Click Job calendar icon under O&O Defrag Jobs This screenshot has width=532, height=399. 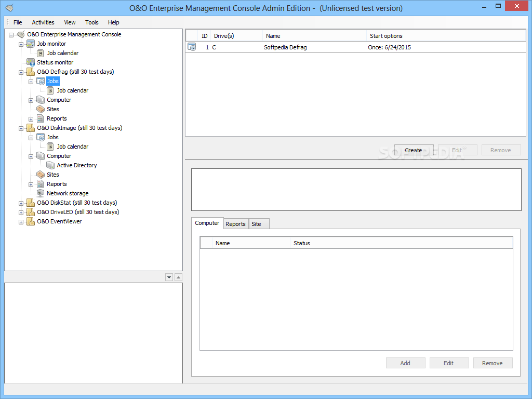click(x=50, y=90)
